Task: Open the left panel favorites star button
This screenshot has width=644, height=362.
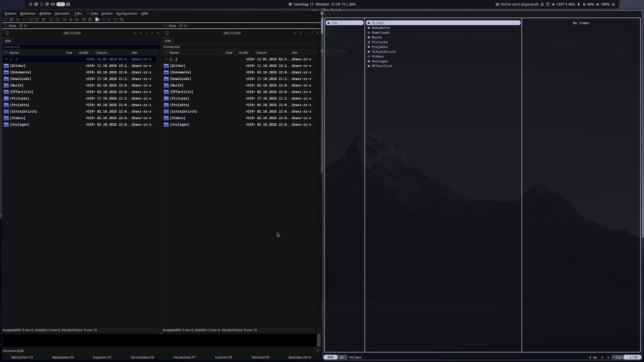Action: pos(135,33)
